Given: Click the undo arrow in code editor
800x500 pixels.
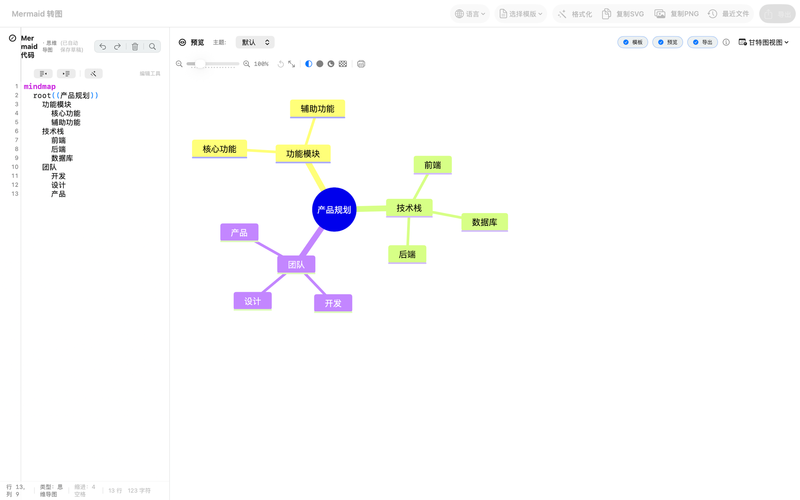Looking at the screenshot, I should click(103, 46).
